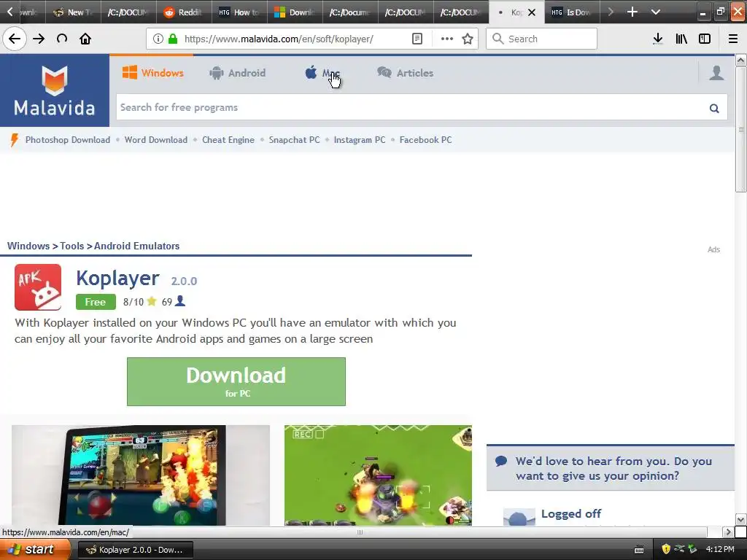The image size is (747, 560).
Task: Open the Firefox downloads panel
Action: point(657,39)
